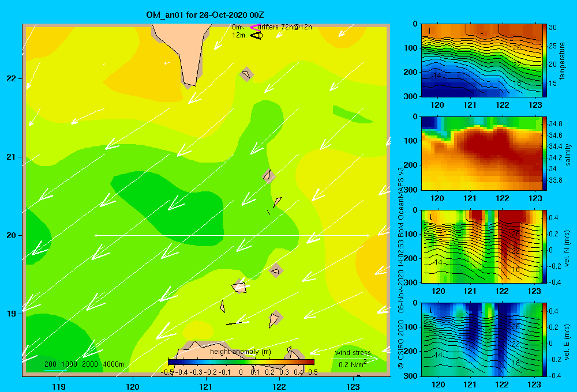Click the height anomaly colorbar
This screenshot has height=392, width=577.
click(241, 362)
